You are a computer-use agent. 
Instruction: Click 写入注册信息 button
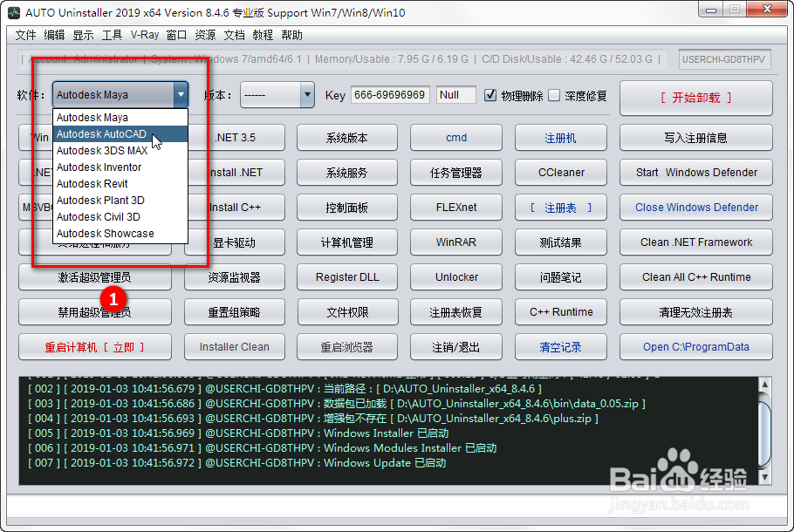pos(695,138)
